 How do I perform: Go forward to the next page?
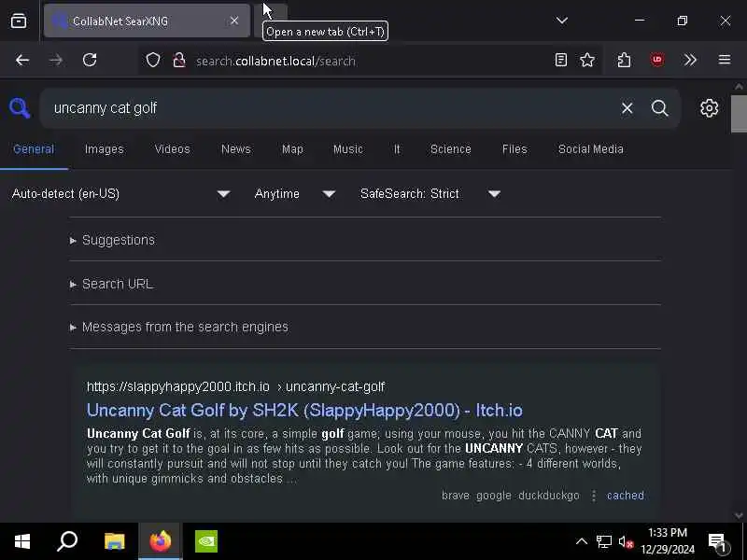[x=56, y=60]
